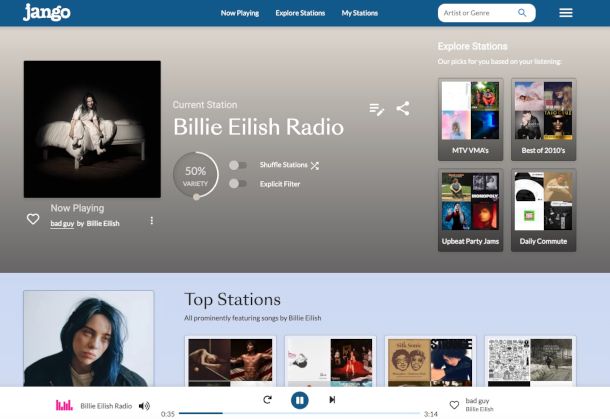Click the heart icon in player bar
The width and height of the screenshot is (610, 419).
click(x=454, y=405)
